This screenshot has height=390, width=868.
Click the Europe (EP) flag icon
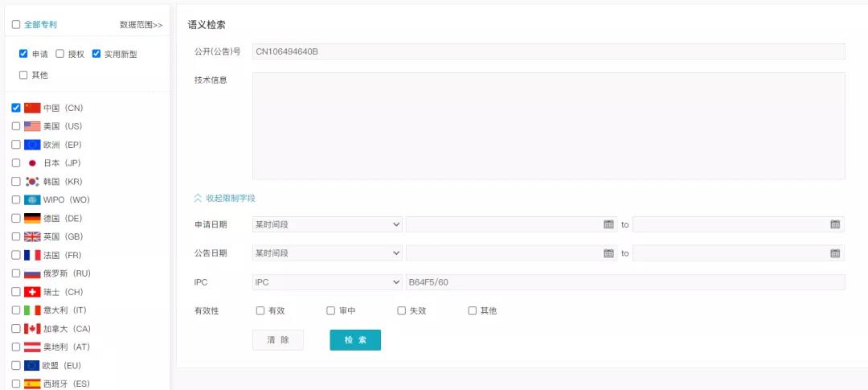point(32,145)
